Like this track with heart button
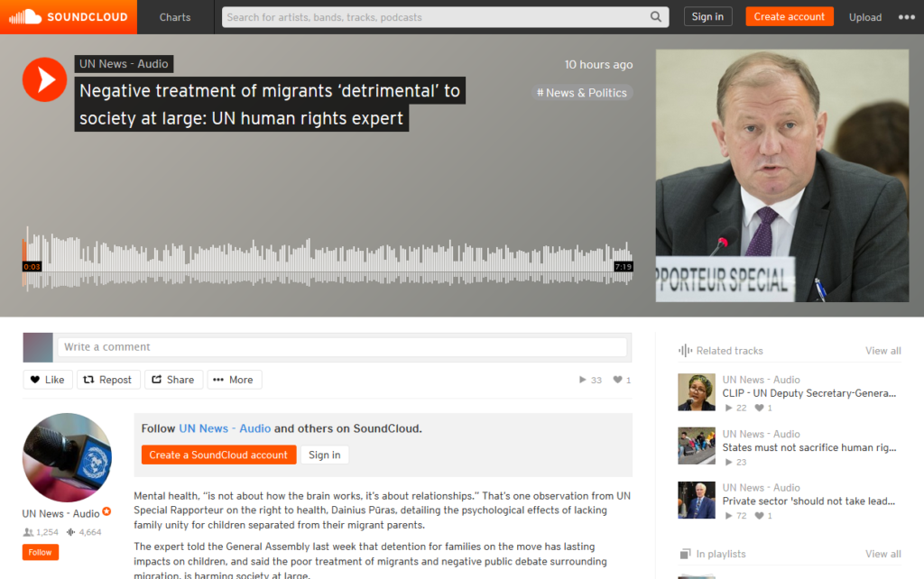The width and height of the screenshot is (924, 579). [x=48, y=380]
